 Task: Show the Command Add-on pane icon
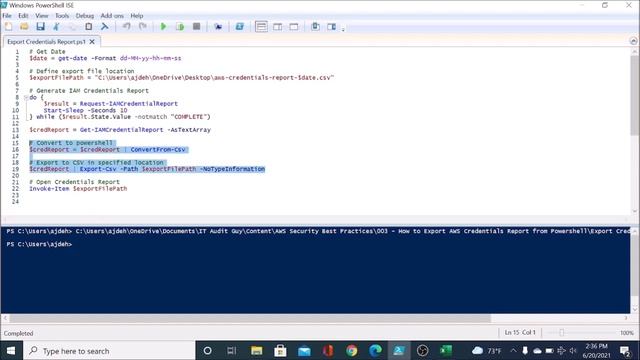[x=331, y=27]
